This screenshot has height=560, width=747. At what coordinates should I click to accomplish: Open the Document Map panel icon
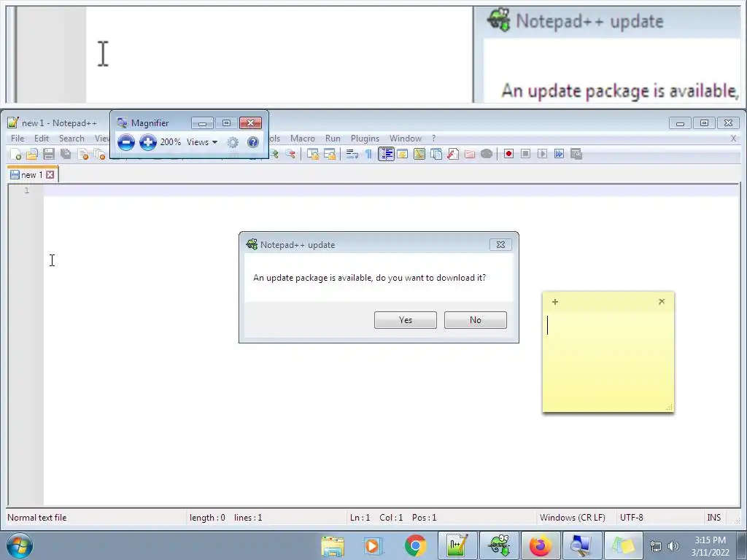(419, 154)
